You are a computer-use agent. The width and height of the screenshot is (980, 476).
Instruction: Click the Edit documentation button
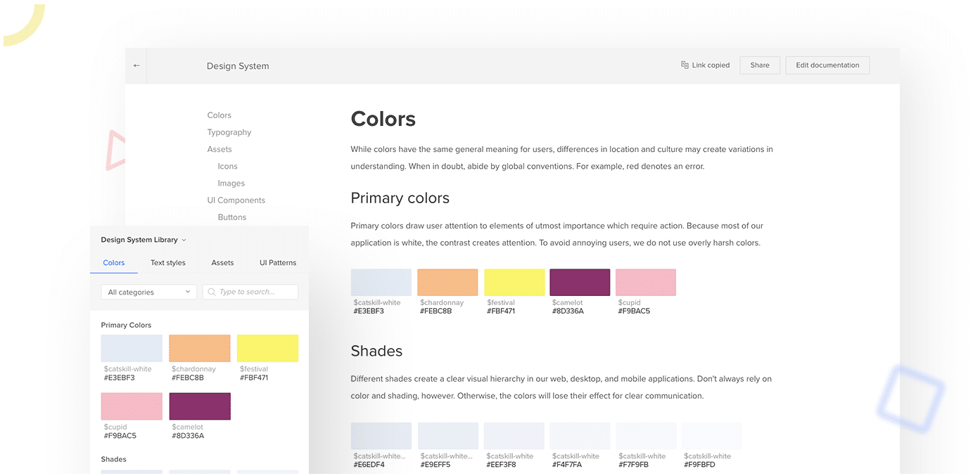(827, 65)
